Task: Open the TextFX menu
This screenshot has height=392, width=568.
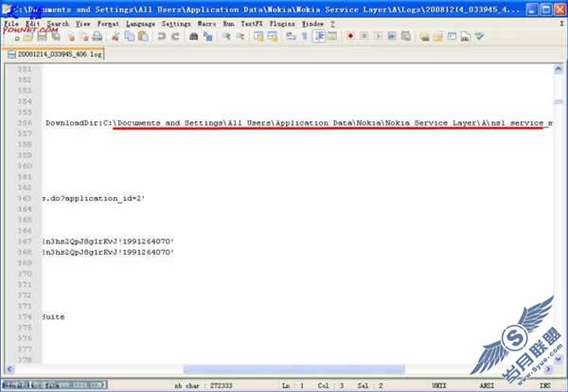Action: (252, 24)
